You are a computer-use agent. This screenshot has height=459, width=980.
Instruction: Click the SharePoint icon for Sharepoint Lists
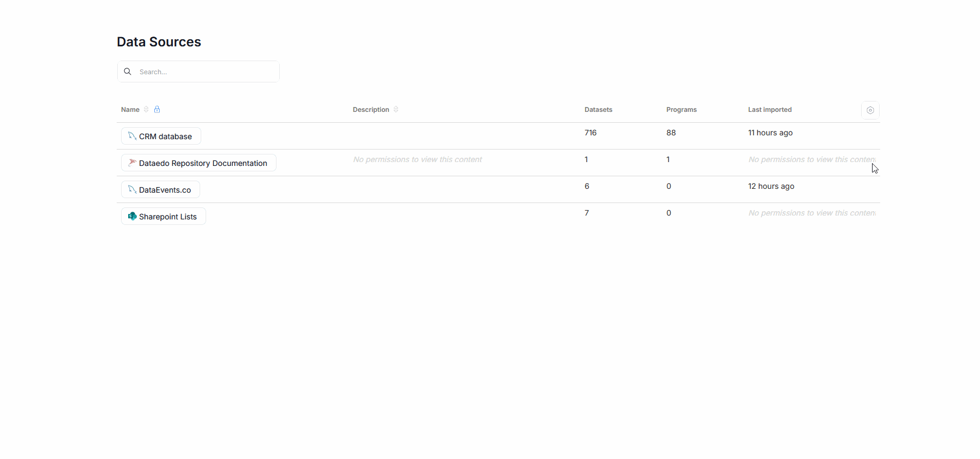(x=132, y=216)
